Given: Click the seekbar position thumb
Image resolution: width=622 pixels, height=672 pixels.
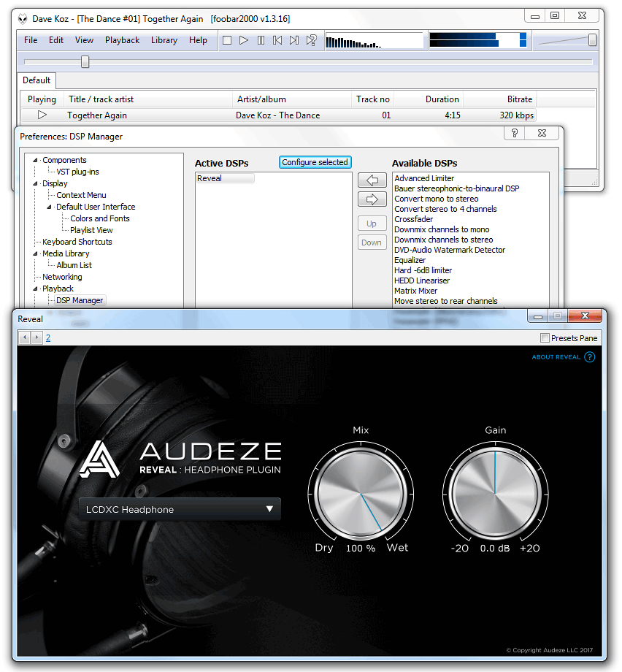Looking at the screenshot, I should (x=85, y=61).
